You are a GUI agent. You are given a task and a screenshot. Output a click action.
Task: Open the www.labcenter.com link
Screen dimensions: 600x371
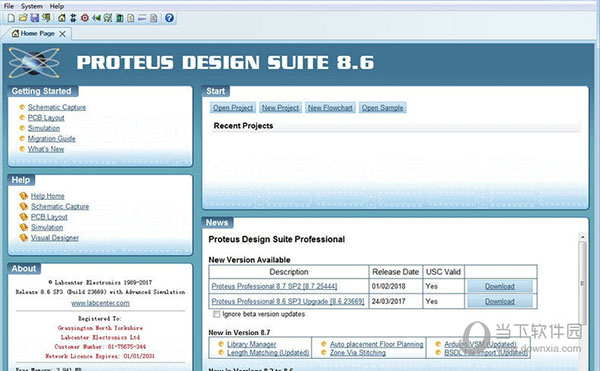[x=100, y=303]
